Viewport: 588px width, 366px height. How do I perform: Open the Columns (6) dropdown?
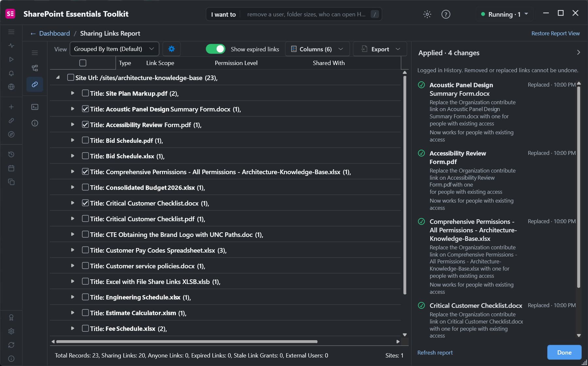point(318,49)
